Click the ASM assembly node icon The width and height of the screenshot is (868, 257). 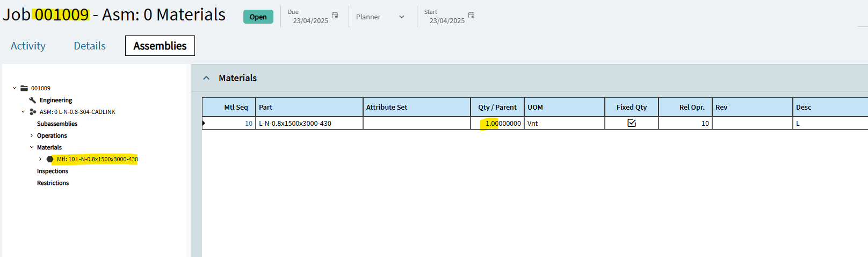[x=33, y=112]
